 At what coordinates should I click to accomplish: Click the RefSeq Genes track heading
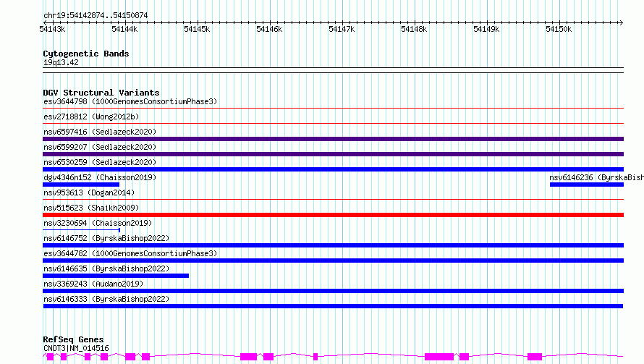click(73, 339)
